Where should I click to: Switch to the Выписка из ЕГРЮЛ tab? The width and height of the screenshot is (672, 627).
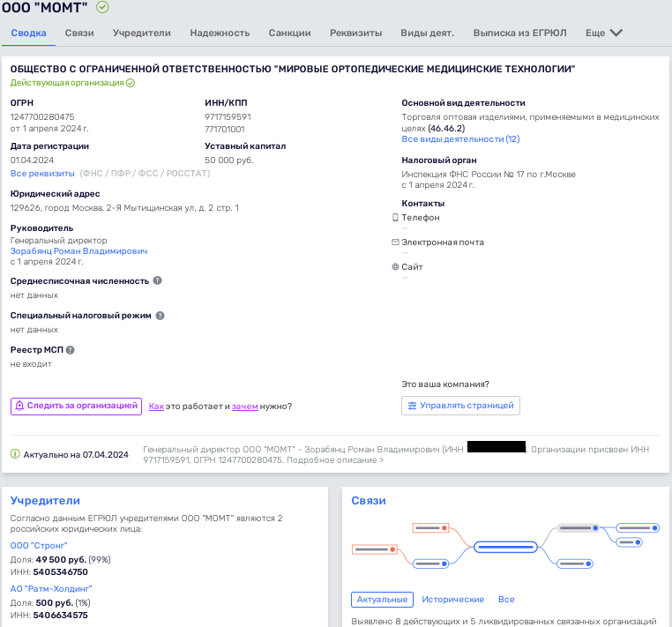pos(519,33)
